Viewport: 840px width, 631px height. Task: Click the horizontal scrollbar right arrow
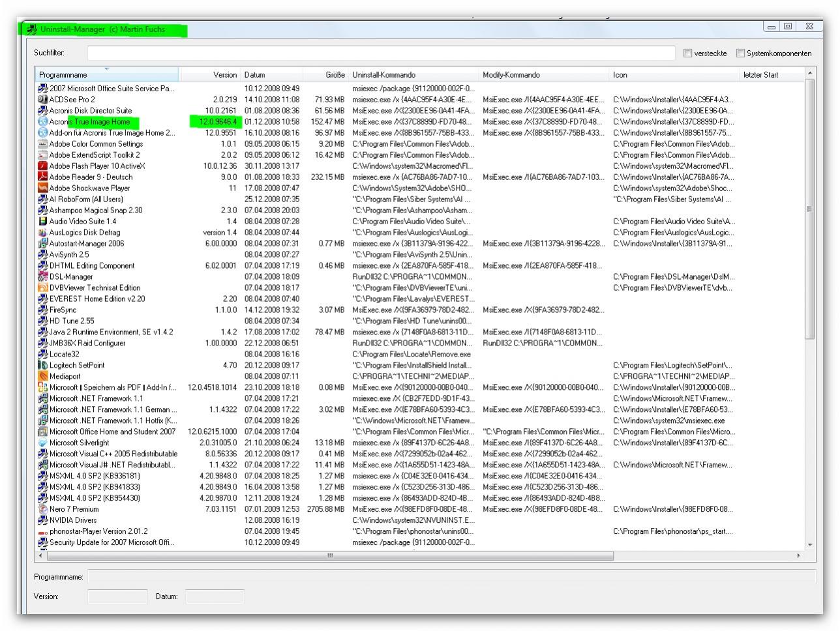pyautogui.click(x=799, y=556)
